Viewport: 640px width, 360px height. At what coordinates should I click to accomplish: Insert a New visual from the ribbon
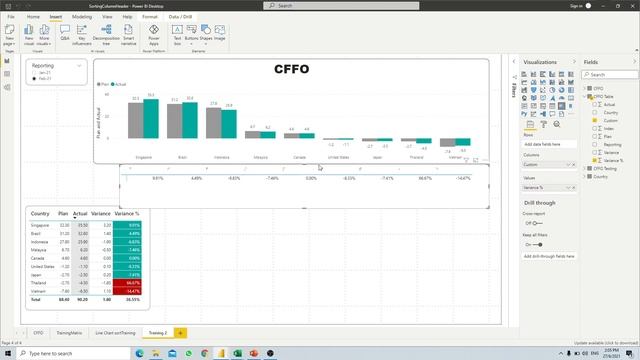pos(29,35)
